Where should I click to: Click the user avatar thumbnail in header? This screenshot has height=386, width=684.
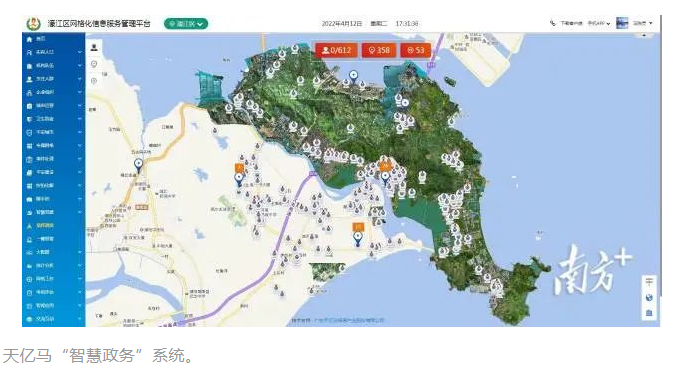pyautogui.click(x=622, y=23)
